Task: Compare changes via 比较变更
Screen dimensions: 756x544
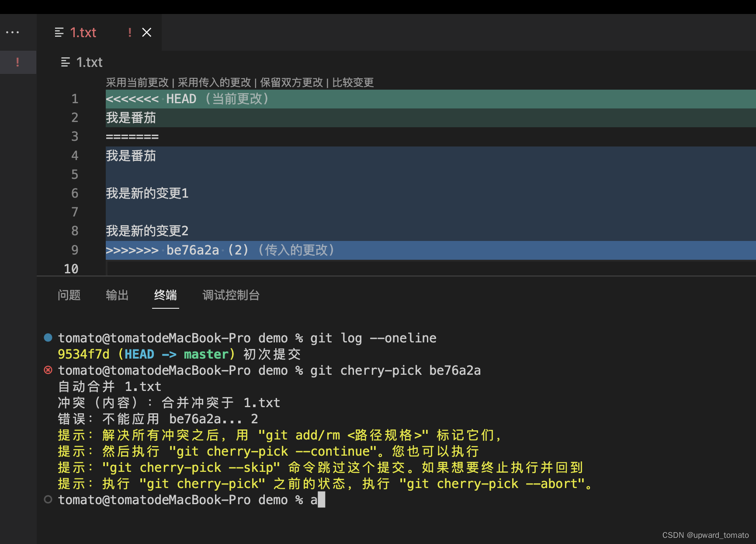Action: [x=353, y=82]
